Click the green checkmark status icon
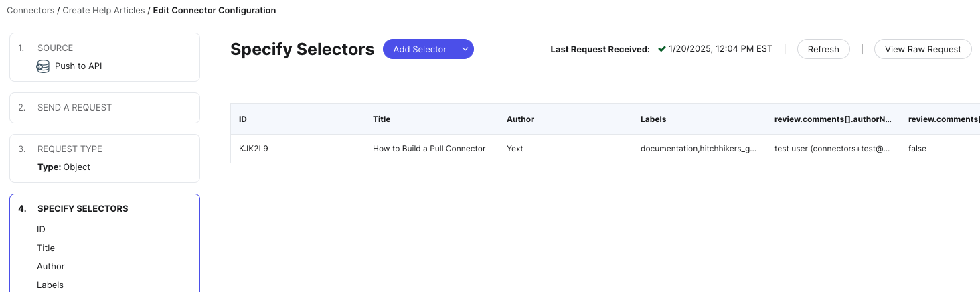Viewport: 980px width, 292px height. (662, 49)
